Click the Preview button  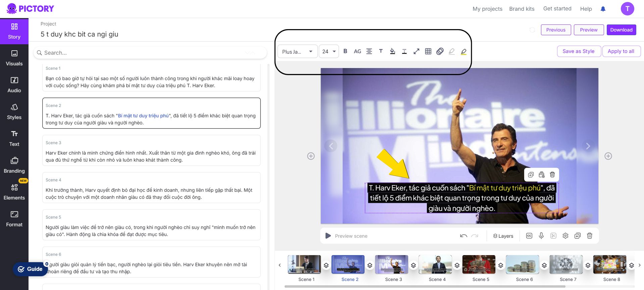[589, 30]
